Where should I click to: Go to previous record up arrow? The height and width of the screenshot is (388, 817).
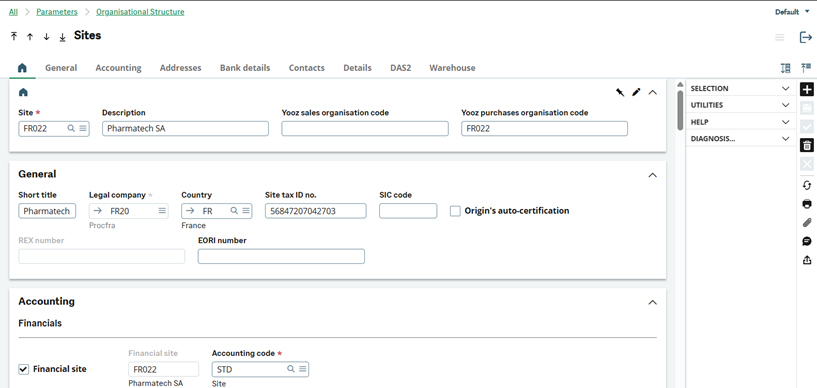pyautogui.click(x=30, y=36)
